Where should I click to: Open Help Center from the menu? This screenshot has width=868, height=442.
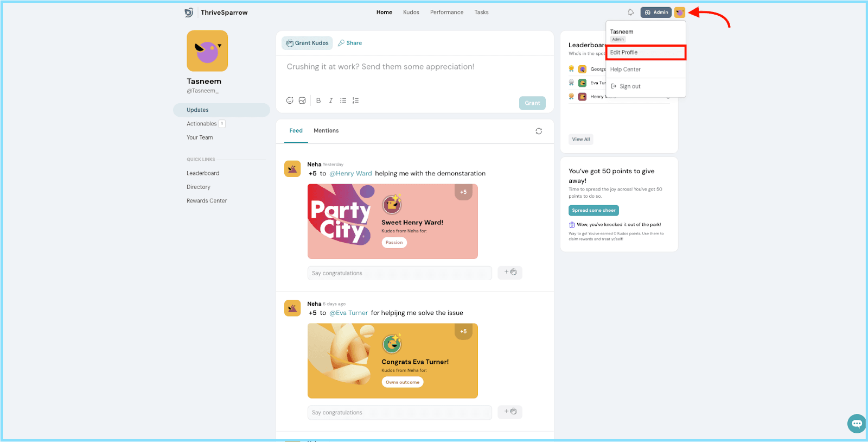point(625,70)
